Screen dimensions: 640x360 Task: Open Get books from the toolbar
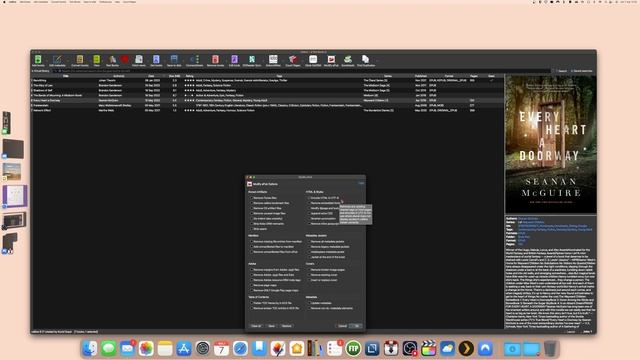click(x=156, y=61)
